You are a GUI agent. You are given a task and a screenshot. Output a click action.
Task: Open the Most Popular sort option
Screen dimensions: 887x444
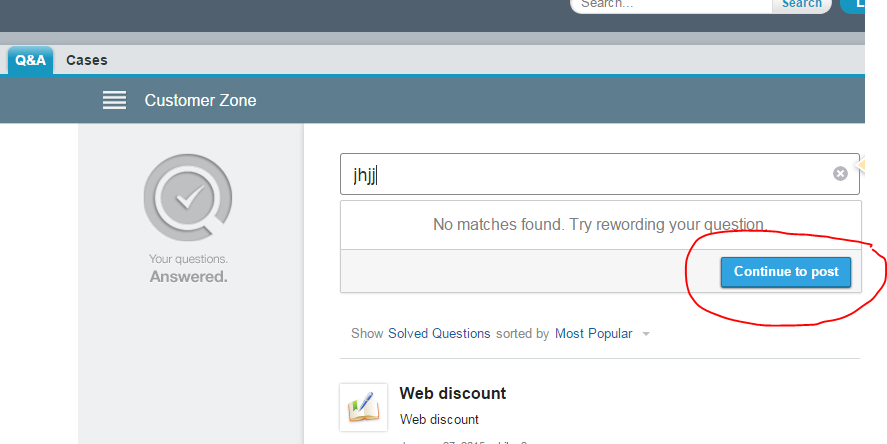[593, 333]
